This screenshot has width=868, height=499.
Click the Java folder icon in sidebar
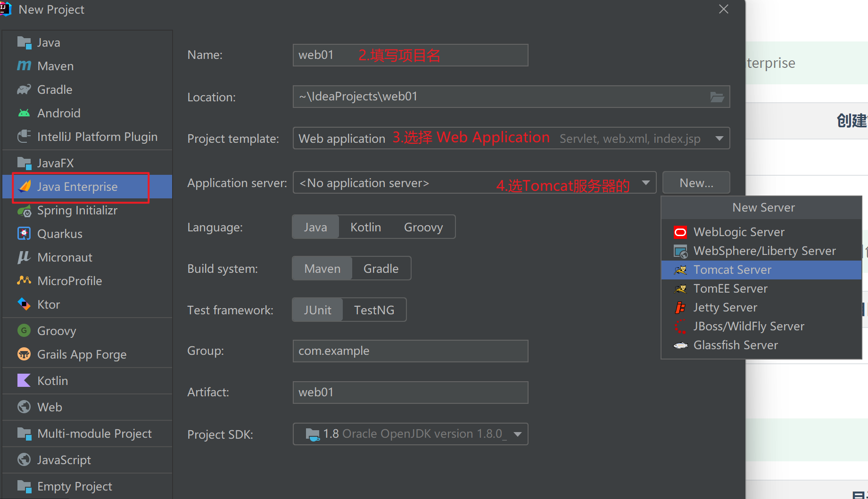coord(24,42)
